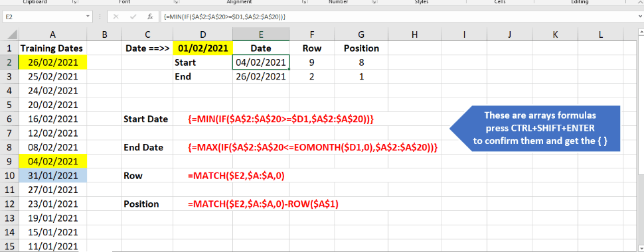Click the Select All corner triangle
Screen dimensions: 644x252
coord(13,34)
